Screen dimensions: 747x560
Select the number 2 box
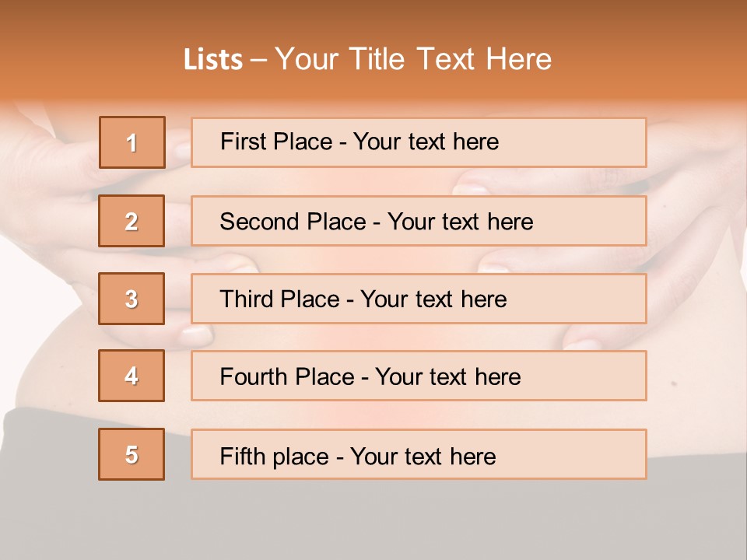pyautogui.click(x=132, y=221)
